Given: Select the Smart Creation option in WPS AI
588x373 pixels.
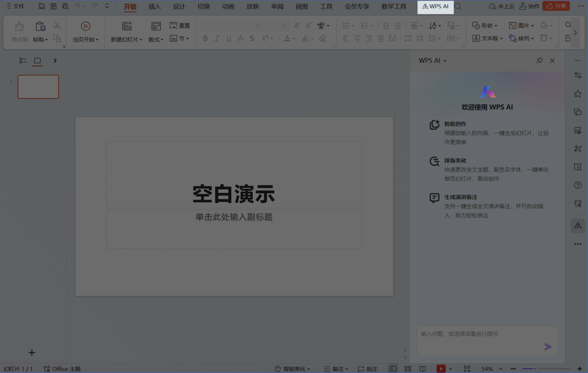Looking at the screenshot, I should 455,124.
